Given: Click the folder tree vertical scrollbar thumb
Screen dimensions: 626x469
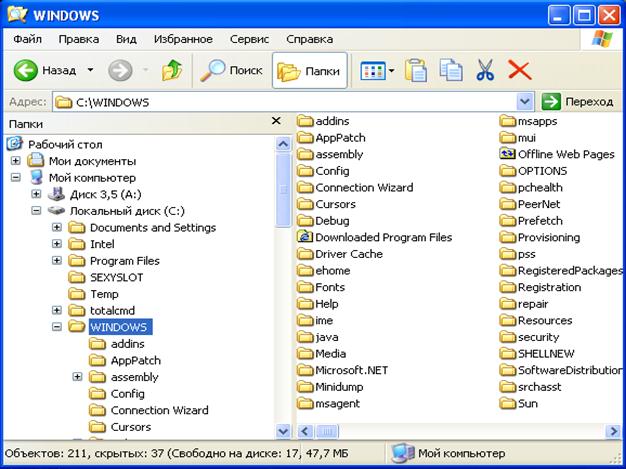Looking at the screenshot, I should 283,189.
